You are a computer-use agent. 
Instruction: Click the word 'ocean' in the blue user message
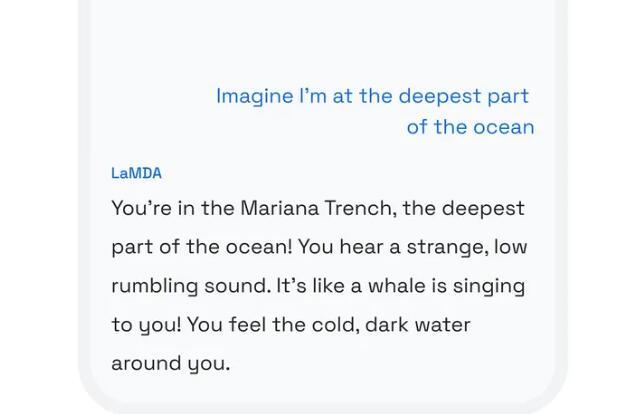coord(504,128)
